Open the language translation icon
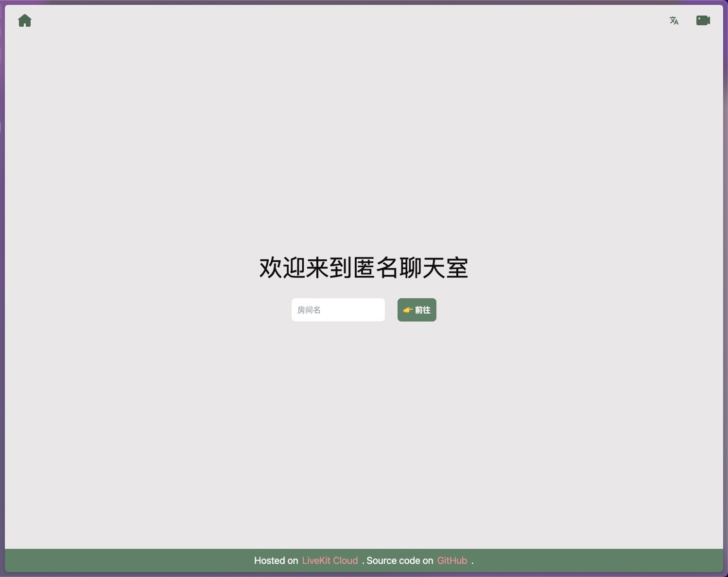Screen dimensions: 728x577 [x=674, y=20]
